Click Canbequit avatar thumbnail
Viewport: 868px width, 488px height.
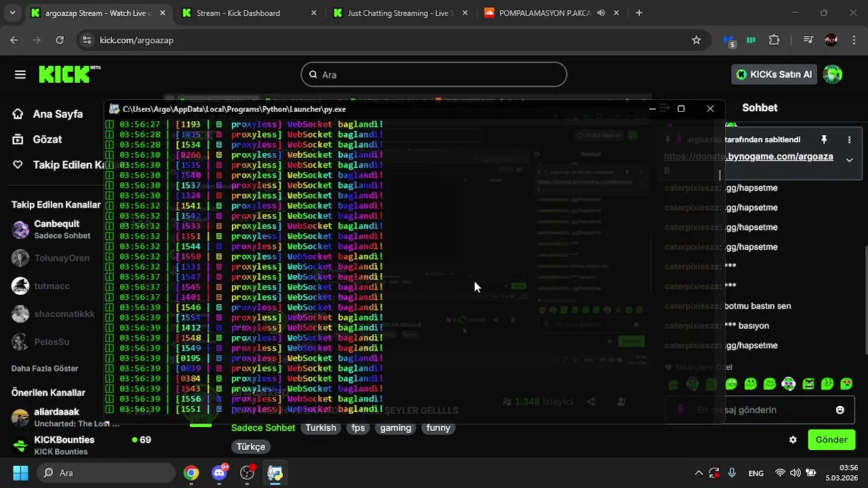click(x=20, y=230)
